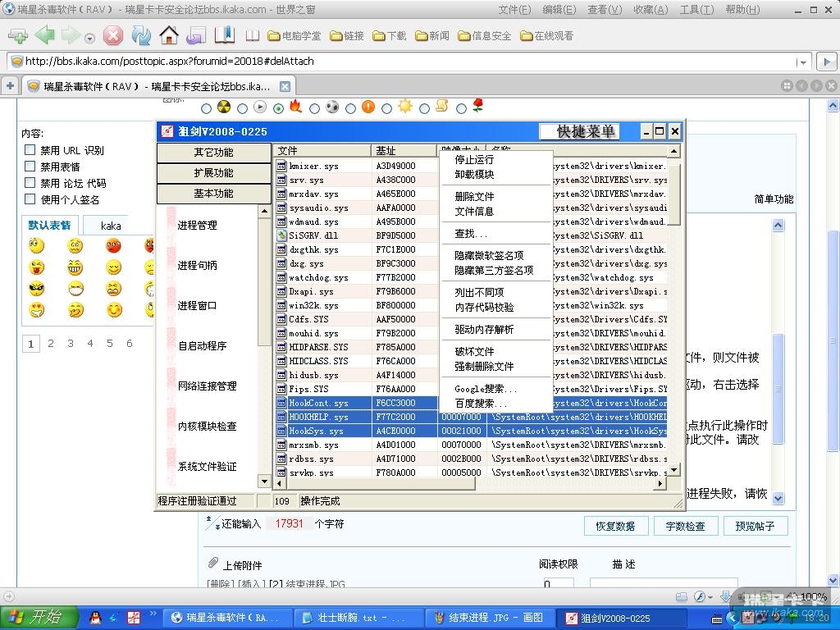Enable the 禁用 URL 识别 checkbox
The height and width of the screenshot is (630, 840).
click(x=30, y=150)
